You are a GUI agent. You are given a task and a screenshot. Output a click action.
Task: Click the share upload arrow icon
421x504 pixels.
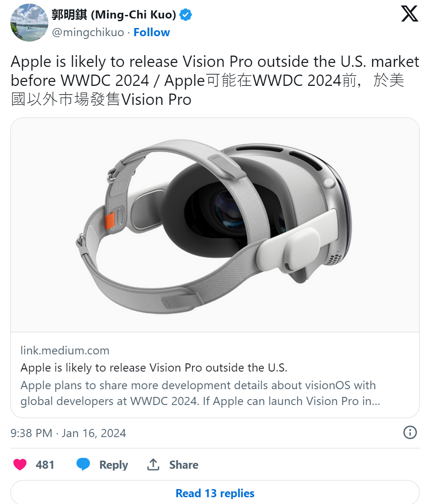[153, 465]
